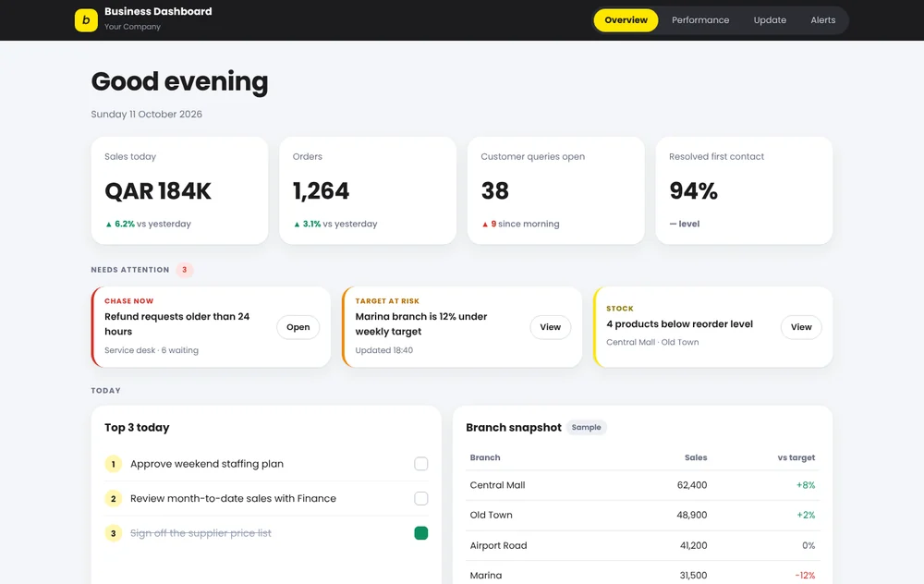The image size is (924, 584).
Task: View the products below reorder level alert
Action: pos(801,327)
